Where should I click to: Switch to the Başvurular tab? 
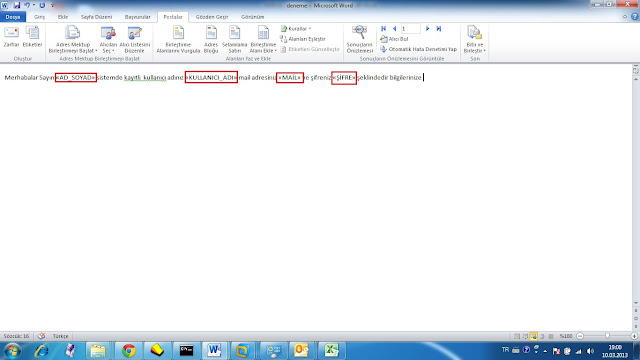coord(138,17)
